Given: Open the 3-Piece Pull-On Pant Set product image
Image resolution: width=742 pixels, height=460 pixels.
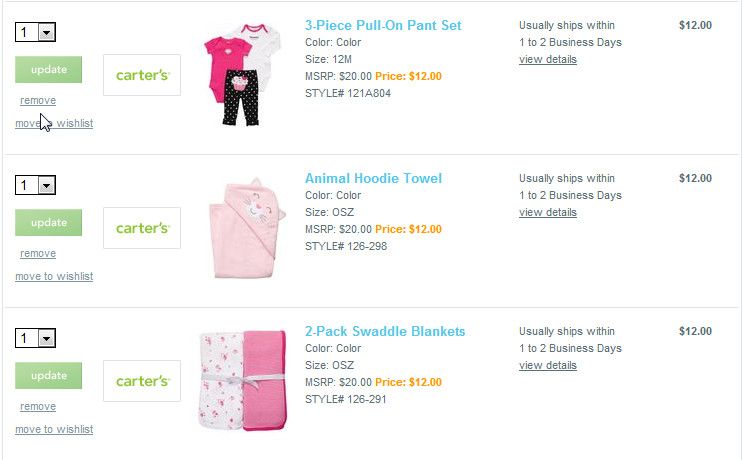Looking at the screenshot, I should [x=242, y=75].
